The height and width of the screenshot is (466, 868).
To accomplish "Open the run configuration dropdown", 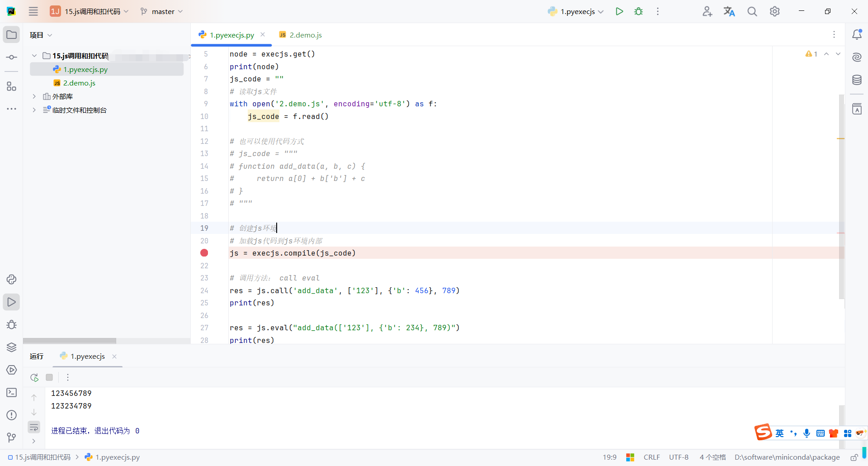I will coord(576,11).
